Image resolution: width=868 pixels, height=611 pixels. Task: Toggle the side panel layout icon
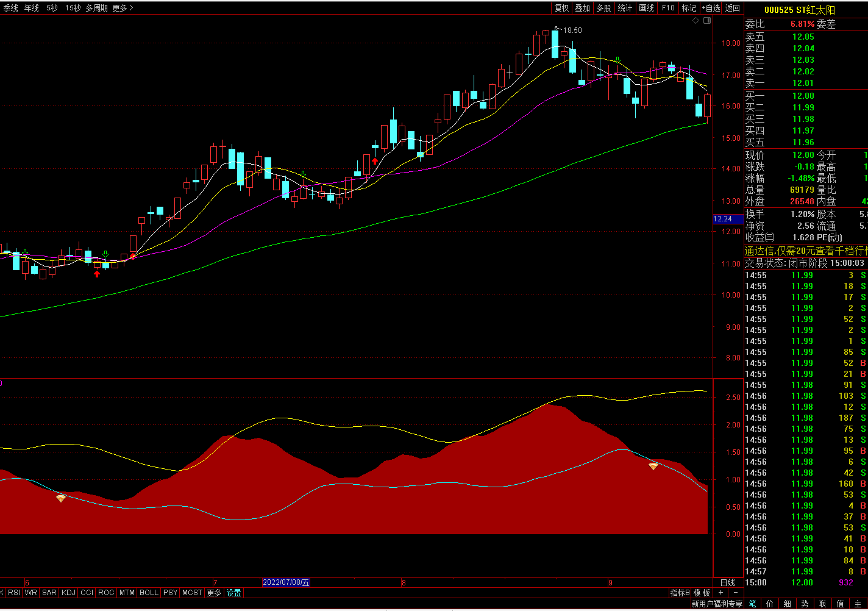[707, 21]
